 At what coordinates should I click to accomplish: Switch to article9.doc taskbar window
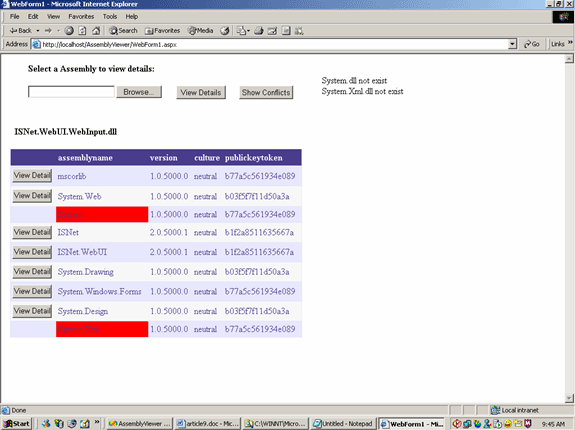[208, 424]
